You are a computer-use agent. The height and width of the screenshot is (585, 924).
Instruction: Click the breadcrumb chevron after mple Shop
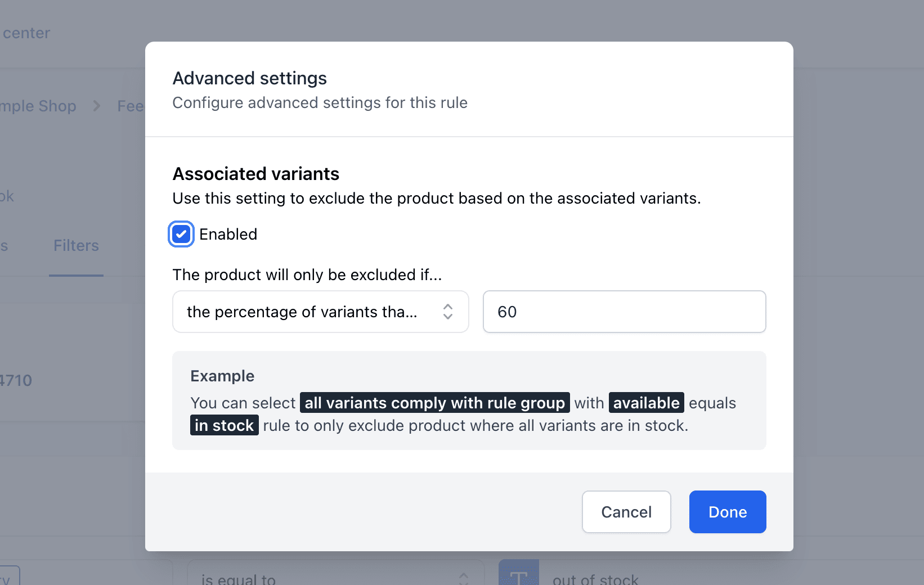point(96,106)
